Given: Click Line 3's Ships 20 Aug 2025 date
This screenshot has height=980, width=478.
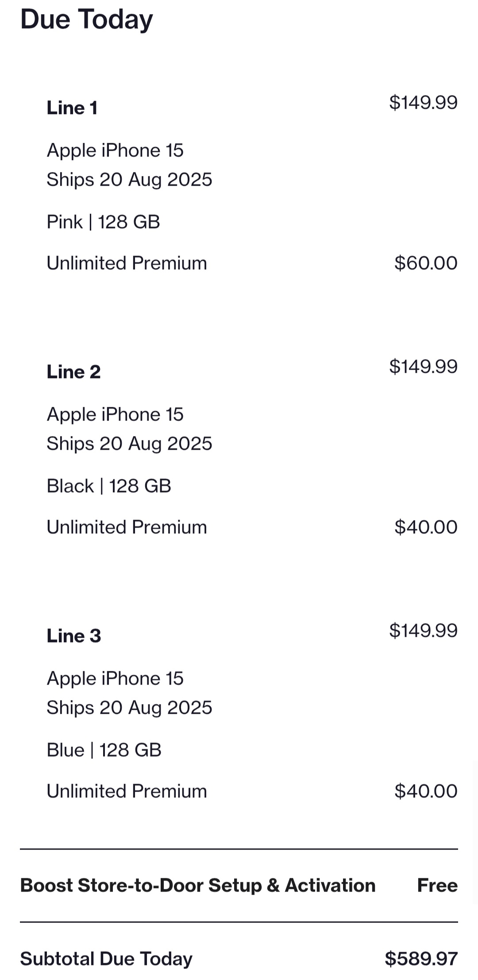Looking at the screenshot, I should click(x=129, y=708).
